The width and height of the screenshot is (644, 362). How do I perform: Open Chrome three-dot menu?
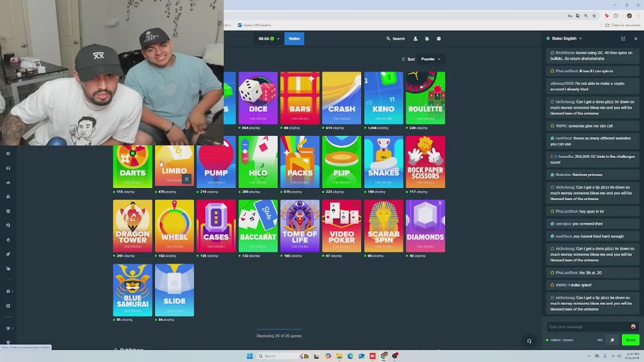coord(637,16)
